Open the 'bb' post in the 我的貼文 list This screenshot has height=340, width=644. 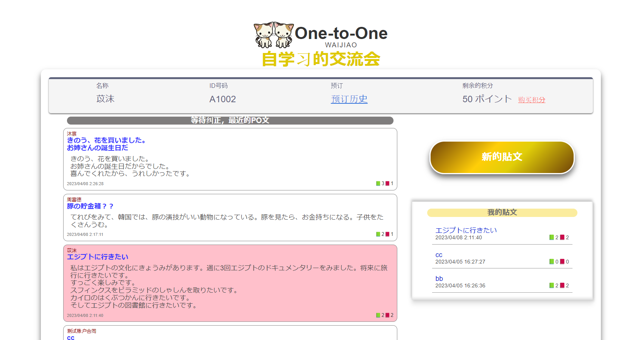(439, 279)
